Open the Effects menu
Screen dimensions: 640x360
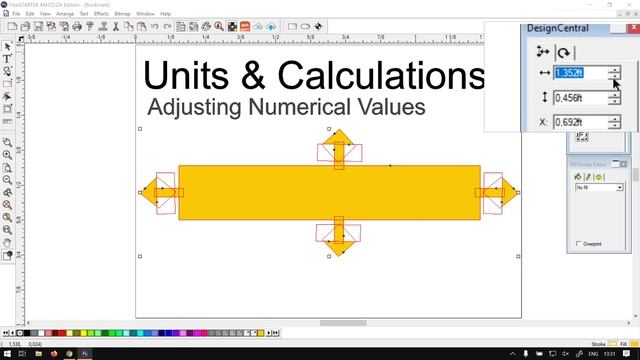point(101,14)
